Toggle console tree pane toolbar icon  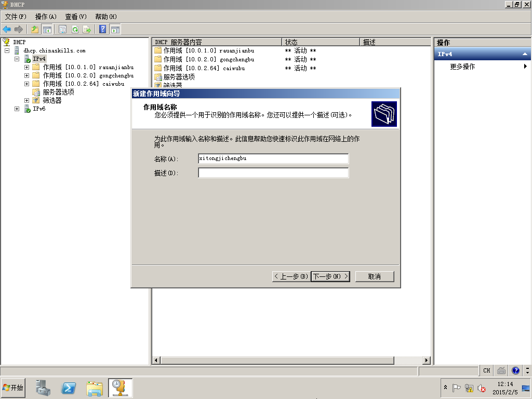(47, 30)
